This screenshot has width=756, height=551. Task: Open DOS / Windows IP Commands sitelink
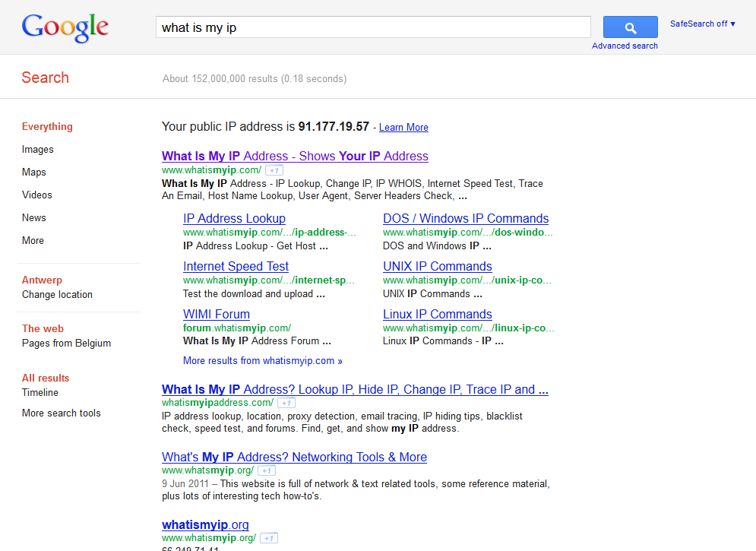[x=466, y=218]
